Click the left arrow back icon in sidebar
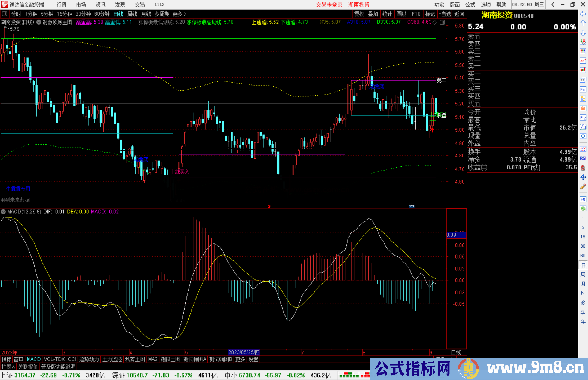 pyautogui.click(x=583, y=14)
